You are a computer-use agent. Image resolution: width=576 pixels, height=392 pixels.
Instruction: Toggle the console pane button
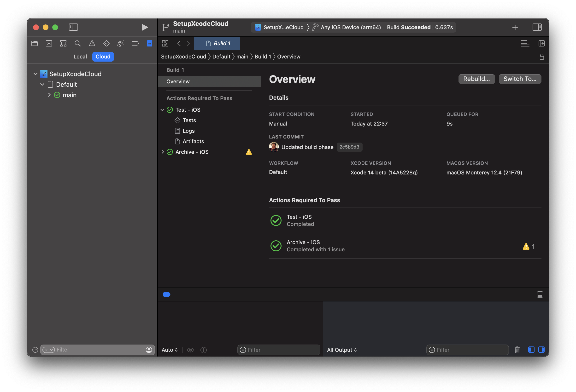[x=541, y=350]
